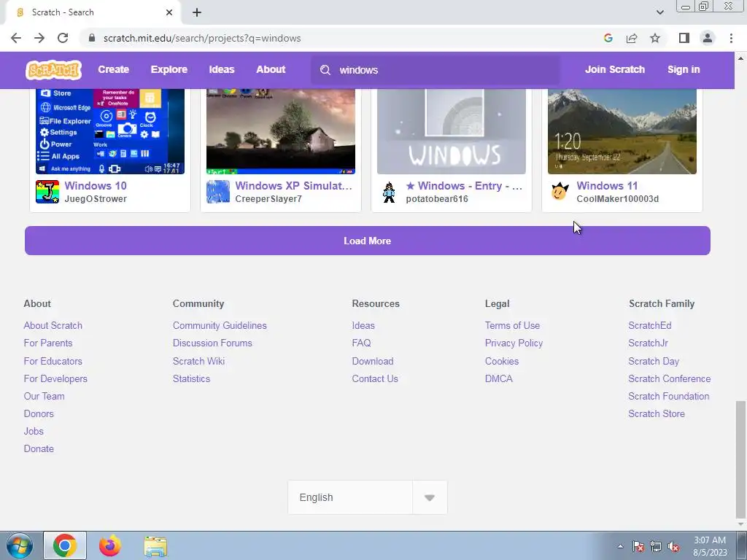Open Terms of Use link
747x560 pixels.
(x=512, y=325)
